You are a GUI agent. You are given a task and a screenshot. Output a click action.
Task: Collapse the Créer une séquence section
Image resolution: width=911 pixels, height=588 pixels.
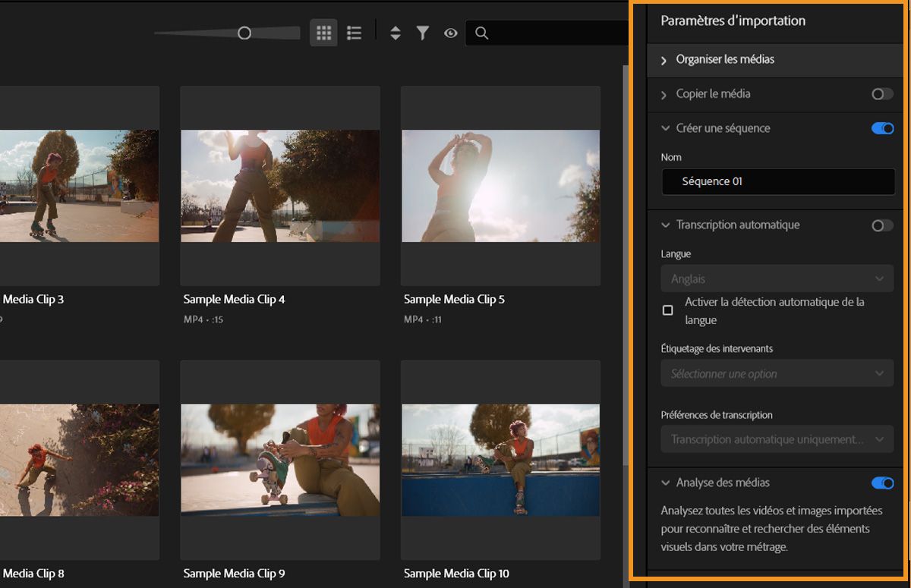[x=665, y=128]
